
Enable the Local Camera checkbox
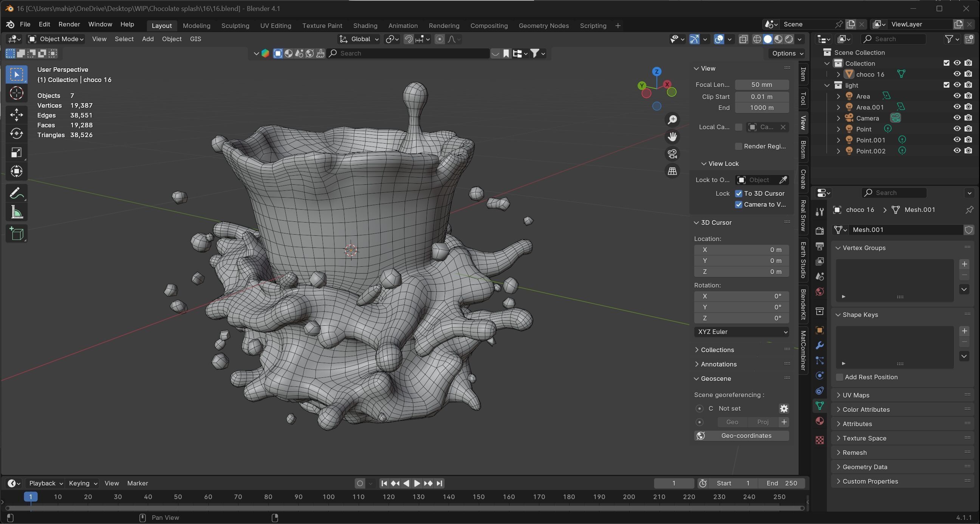click(738, 127)
